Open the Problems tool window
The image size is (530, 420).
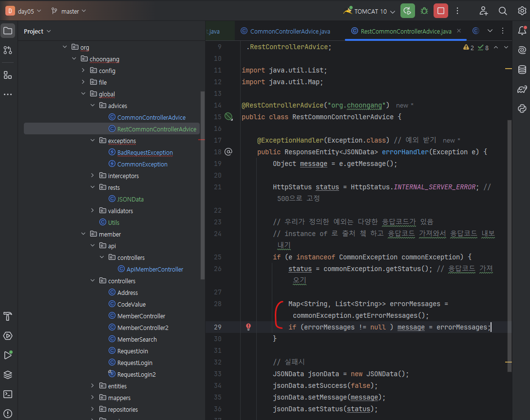point(8,414)
